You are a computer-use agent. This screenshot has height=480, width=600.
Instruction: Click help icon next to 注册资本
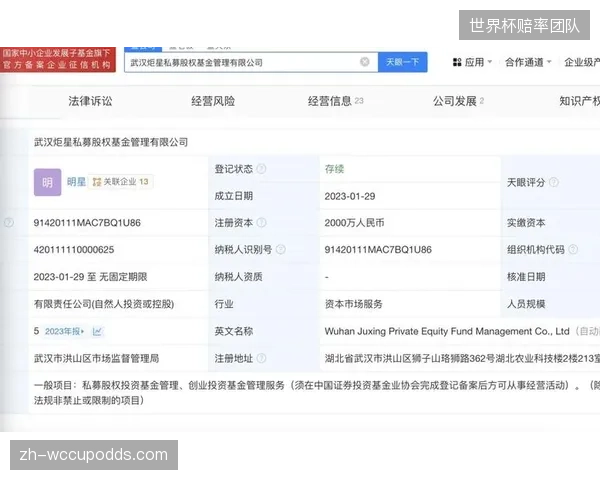(261, 222)
